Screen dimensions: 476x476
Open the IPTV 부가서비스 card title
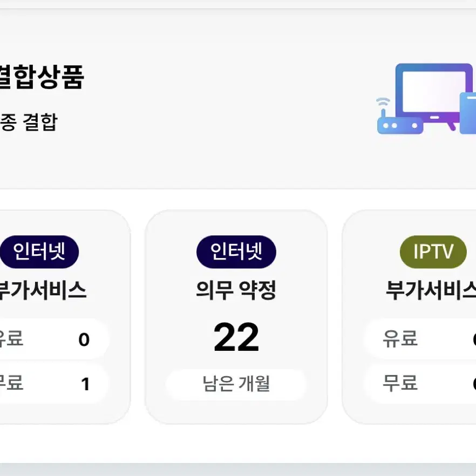click(431, 290)
